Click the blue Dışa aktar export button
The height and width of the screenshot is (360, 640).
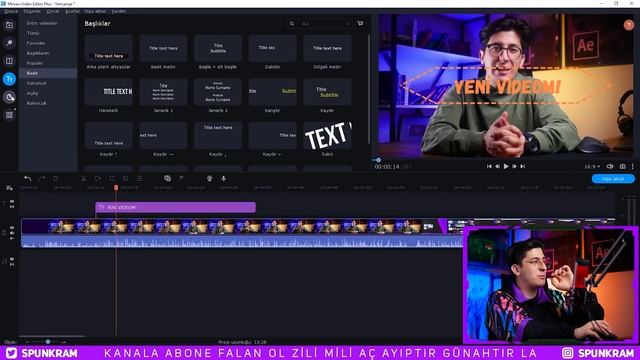(613, 179)
